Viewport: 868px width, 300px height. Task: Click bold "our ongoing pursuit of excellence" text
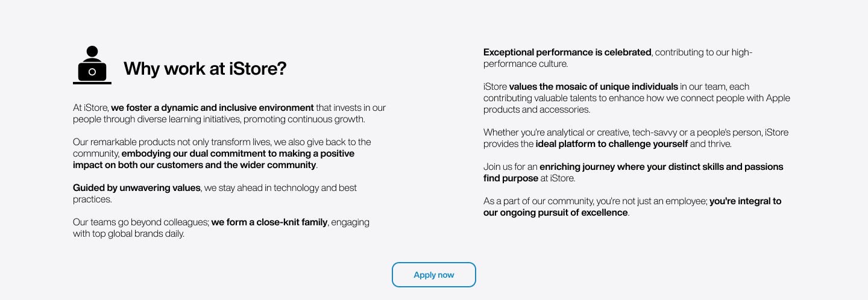(x=555, y=213)
